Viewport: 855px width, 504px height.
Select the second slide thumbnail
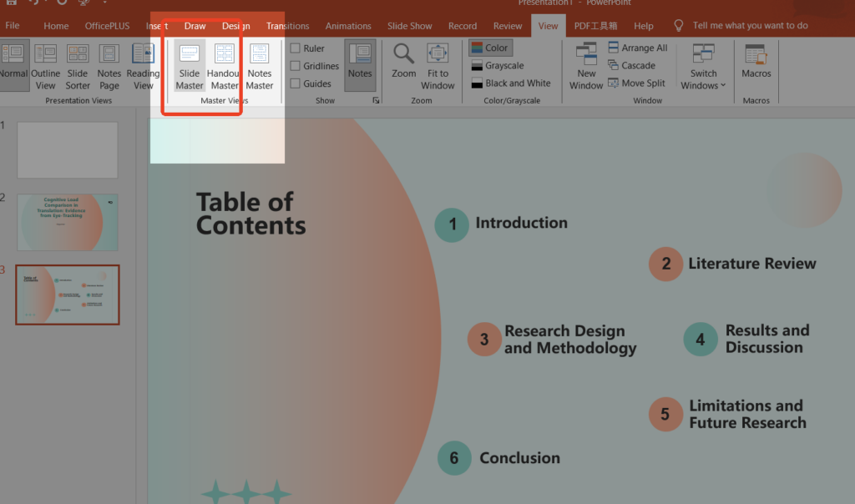(x=68, y=222)
